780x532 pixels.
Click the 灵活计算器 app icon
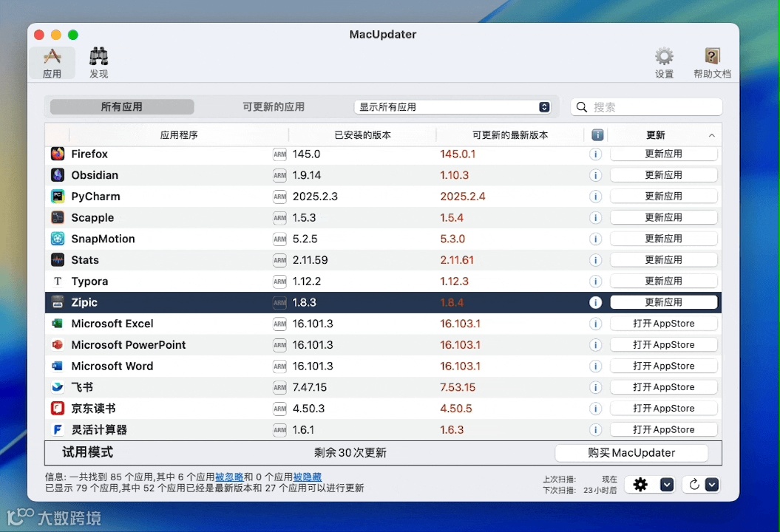(58, 429)
